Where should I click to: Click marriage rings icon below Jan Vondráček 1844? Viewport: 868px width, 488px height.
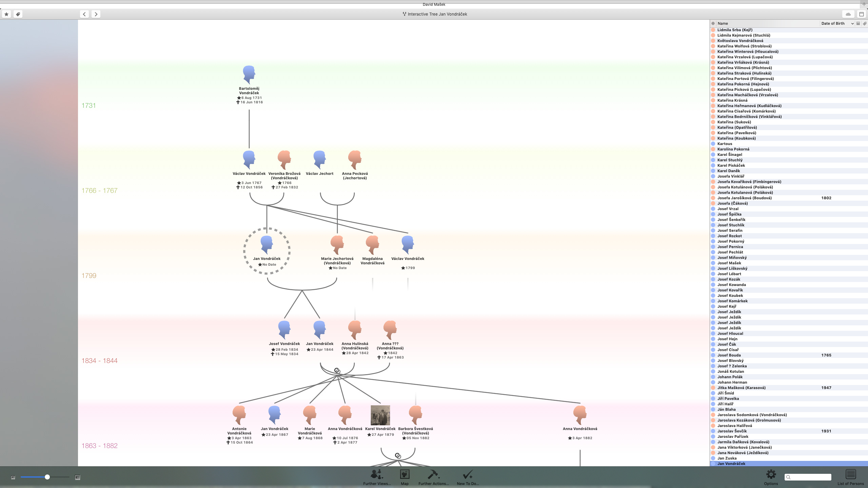337,371
